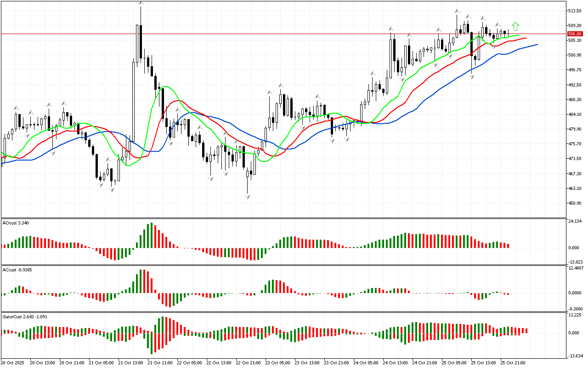Select the fractal arrow below the lowest candle wick
This screenshot has height=368, width=588.
pos(248,197)
